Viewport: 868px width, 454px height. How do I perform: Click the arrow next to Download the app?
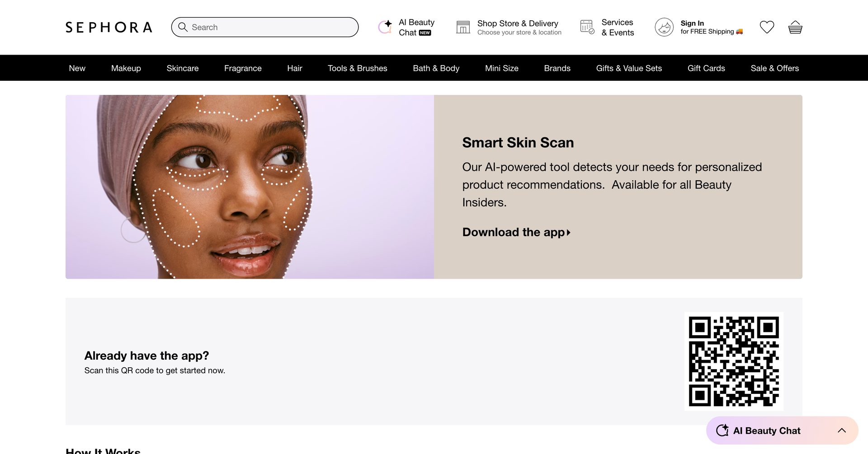click(x=568, y=232)
